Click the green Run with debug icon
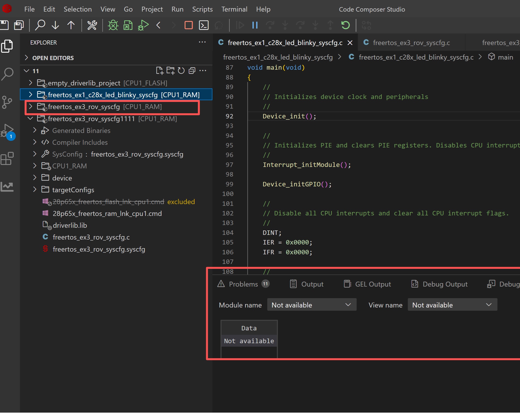This screenshot has width=520, height=420. click(143, 25)
